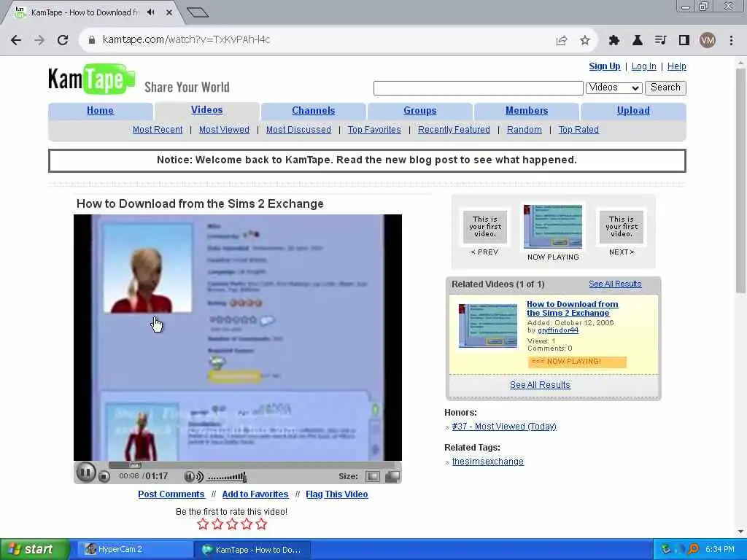The width and height of the screenshot is (747, 560).
Task: Open the media control playlist icon
Action: (660, 41)
